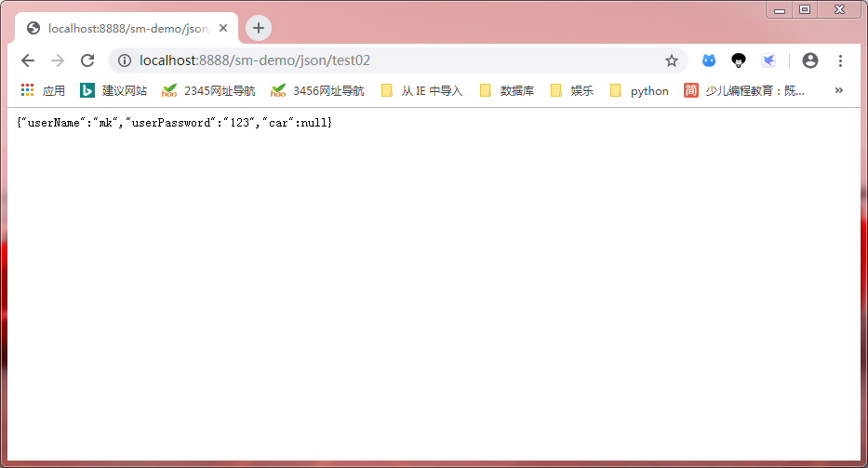The height and width of the screenshot is (468, 868).
Task: Open the 2345网址导航 bookmark
Action: coord(208,90)
